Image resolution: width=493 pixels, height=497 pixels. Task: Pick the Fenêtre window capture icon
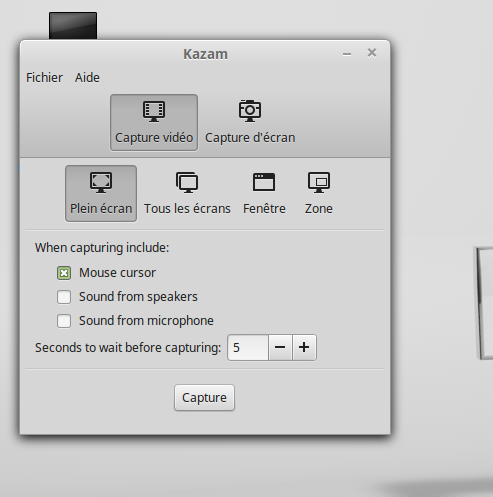[x=264, y=182]
